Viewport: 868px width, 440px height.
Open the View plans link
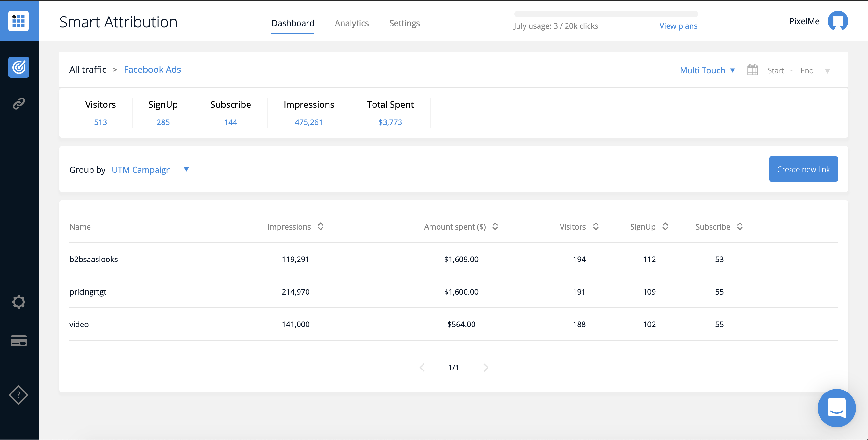(x=678, y=26)
